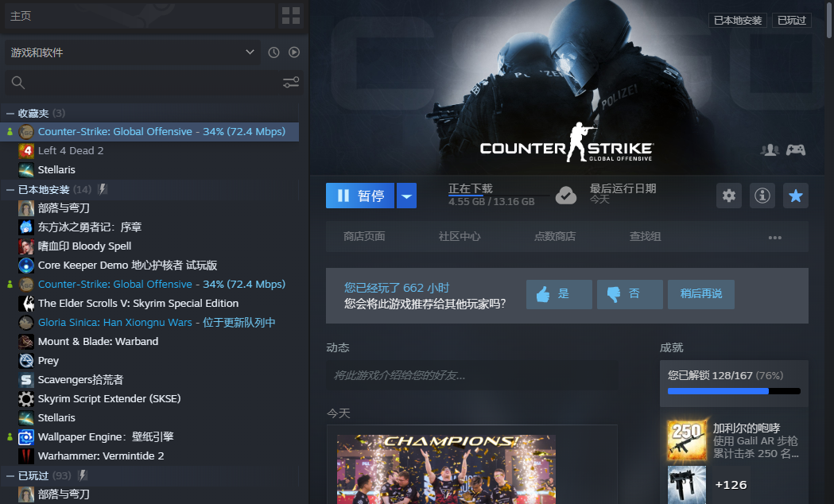
Task: Open 点数商店 tab
Action: 555,236
